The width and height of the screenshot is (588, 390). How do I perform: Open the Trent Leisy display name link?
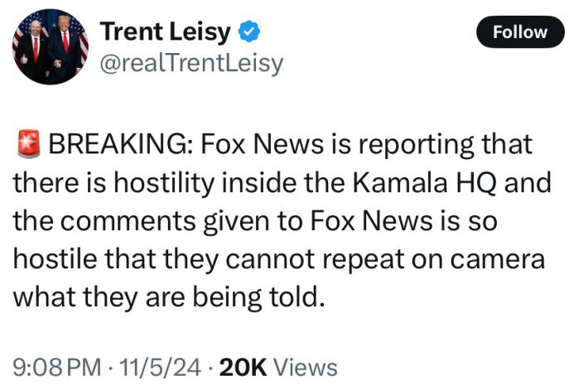(x=166, y=32)
